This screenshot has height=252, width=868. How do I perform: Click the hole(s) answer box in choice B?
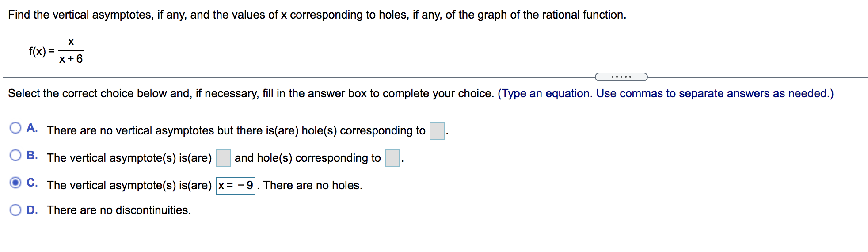392,158
